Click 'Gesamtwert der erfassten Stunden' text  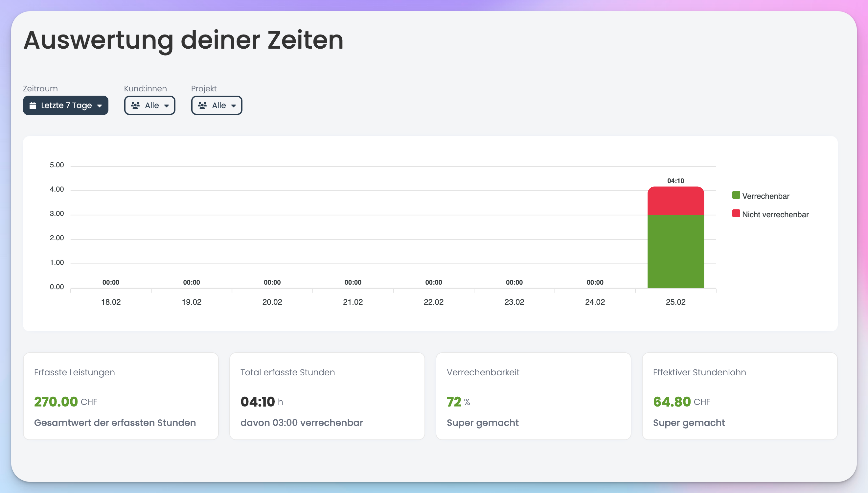[115, 423]
